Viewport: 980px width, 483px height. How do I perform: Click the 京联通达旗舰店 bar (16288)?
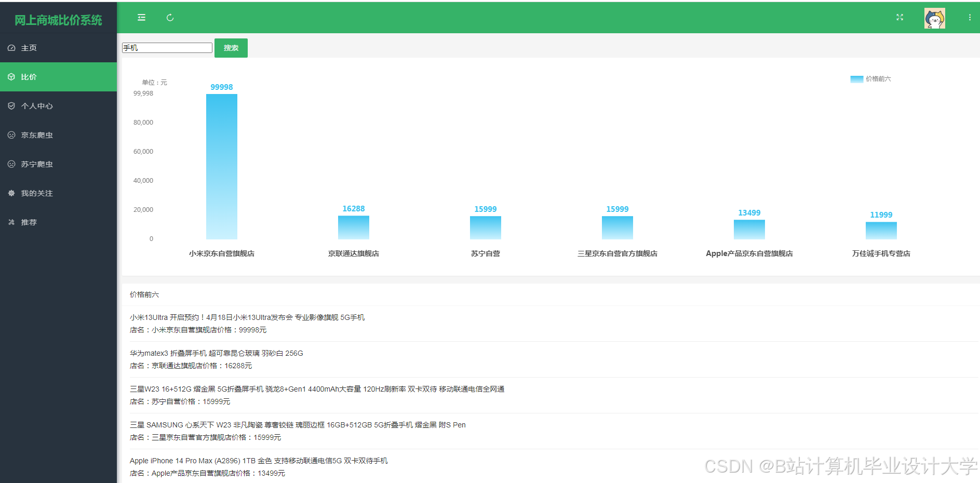click(354, 227)
